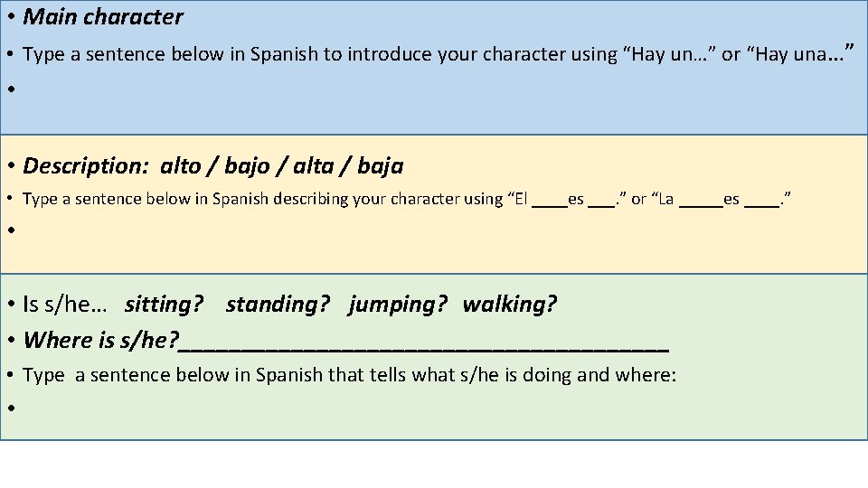Screen dimensions: 868x488
Task: Click the empty bullet in yellow section
Action: (x=11, y=230)
